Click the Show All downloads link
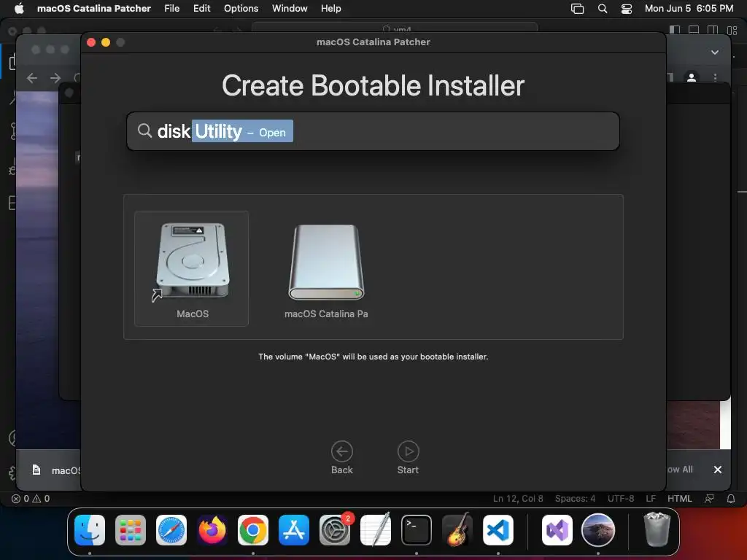The height and width of the screenshot is (560, 747). coord(680,470)
